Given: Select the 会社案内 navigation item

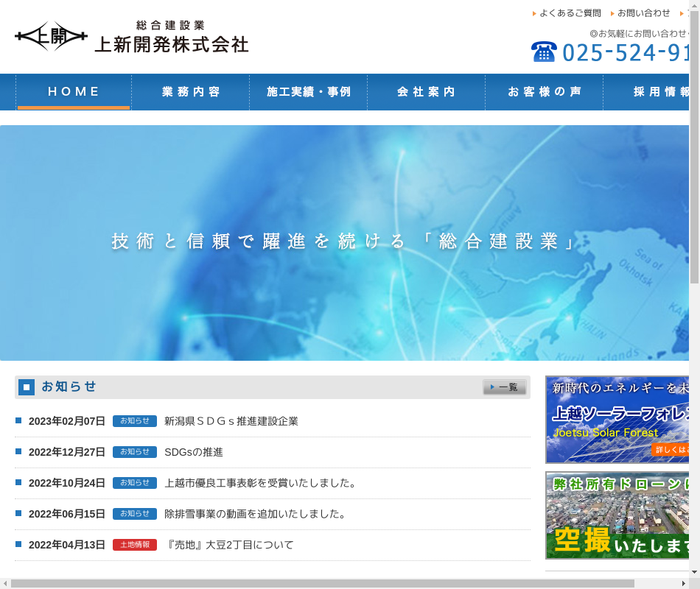Looking at the screenshot, I should pos(427,92).
